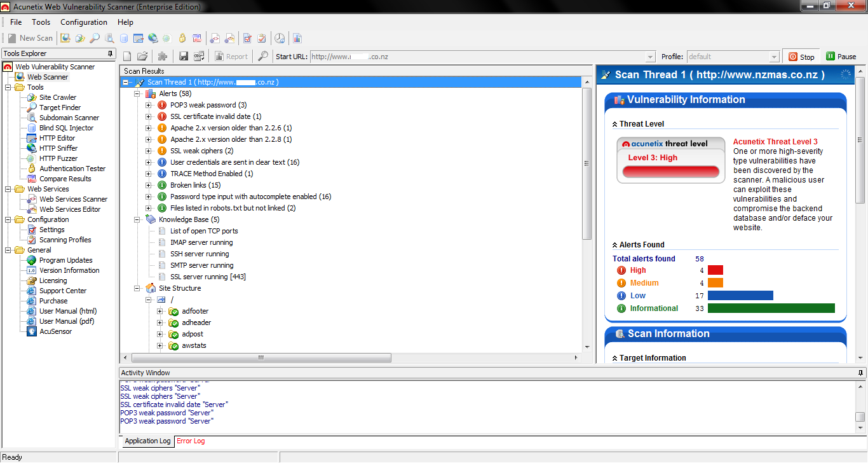868x463 pixels.
Task: Click the save scan results floppy icon
Action: click(184, 57)
